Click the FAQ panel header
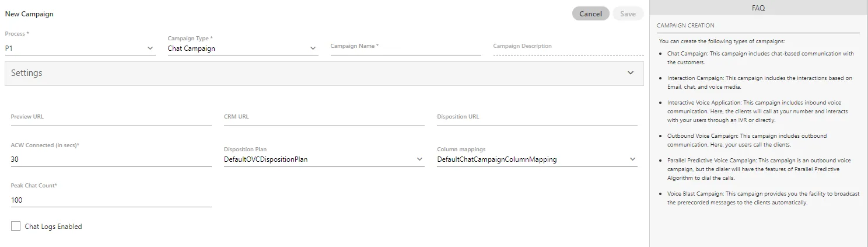The image size is (868, 247). (758, 8)
